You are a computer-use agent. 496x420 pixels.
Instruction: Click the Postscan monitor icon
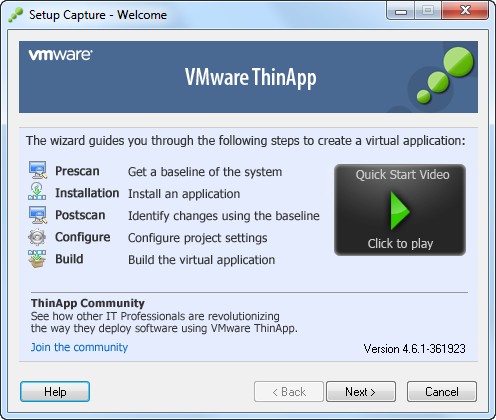coord(37,215)
